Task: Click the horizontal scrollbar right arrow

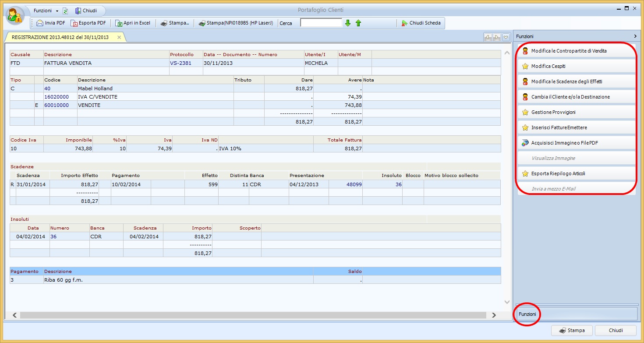Action: point(494,315)
